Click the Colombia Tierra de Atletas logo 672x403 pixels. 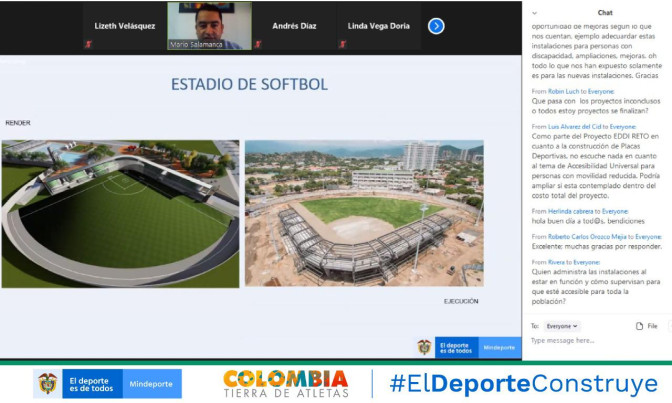click(286, 384)
